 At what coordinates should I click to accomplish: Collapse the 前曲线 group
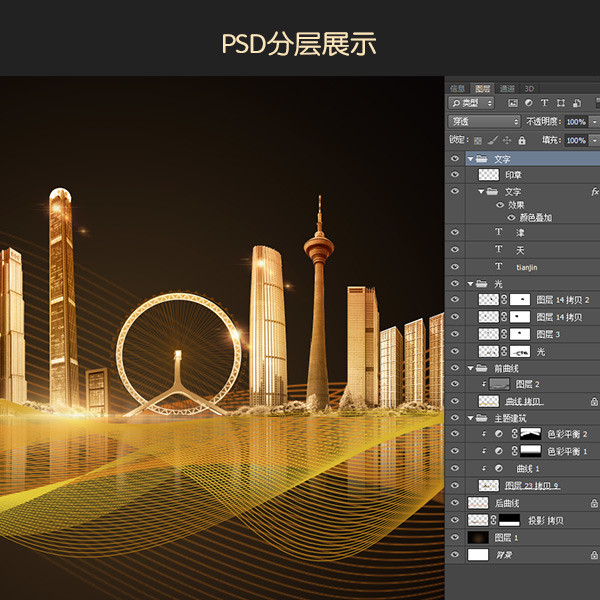[x=471, y=368]
